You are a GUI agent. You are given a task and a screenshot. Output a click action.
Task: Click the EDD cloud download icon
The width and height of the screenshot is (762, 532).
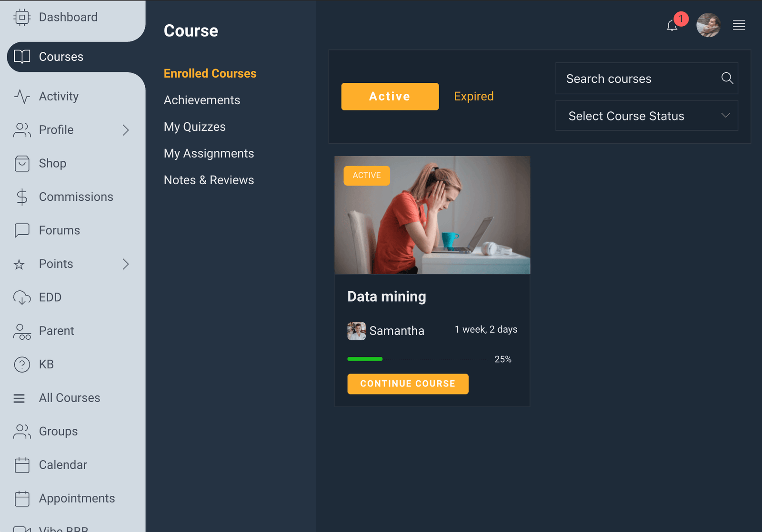click(x=22, y=297)
